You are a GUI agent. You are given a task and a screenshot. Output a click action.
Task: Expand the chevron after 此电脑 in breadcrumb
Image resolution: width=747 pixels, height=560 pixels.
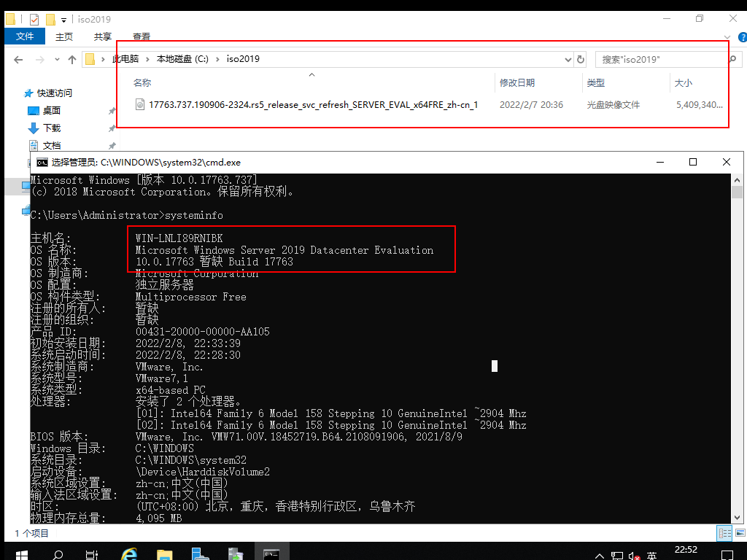pyautogui.click(x=147, y=59)
